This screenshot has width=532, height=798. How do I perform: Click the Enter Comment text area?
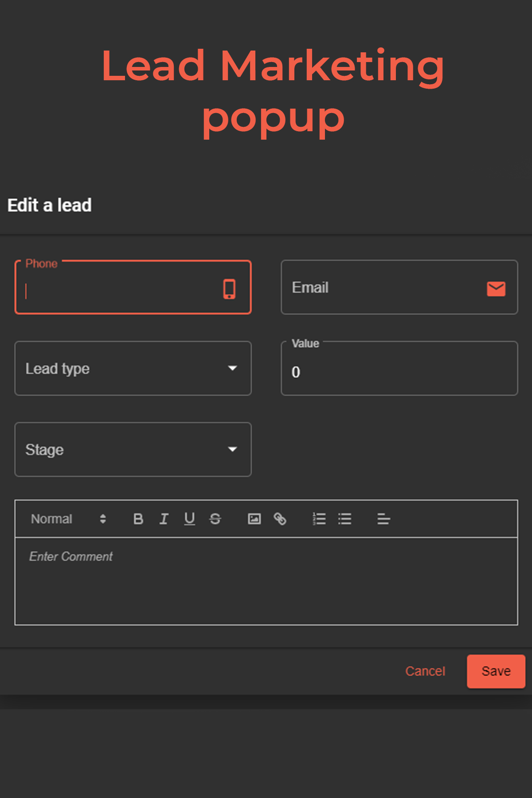tap(266, 581)
